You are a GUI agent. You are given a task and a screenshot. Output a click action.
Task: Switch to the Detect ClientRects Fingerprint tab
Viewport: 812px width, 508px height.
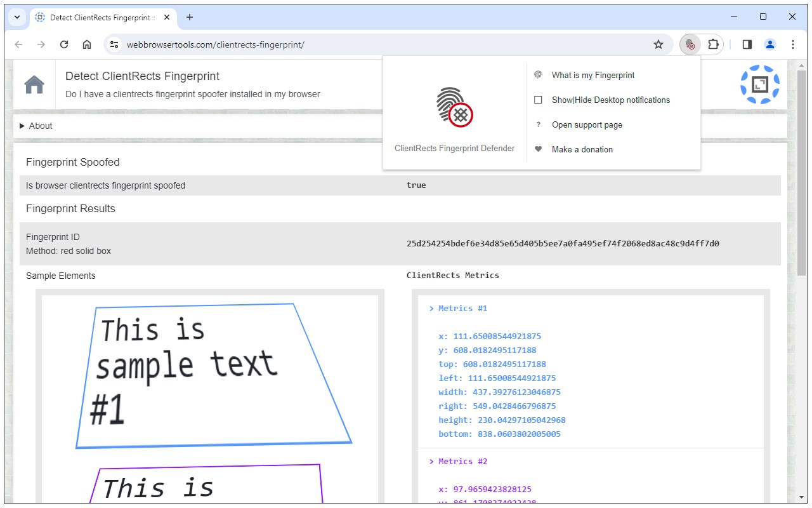[103, 17]
